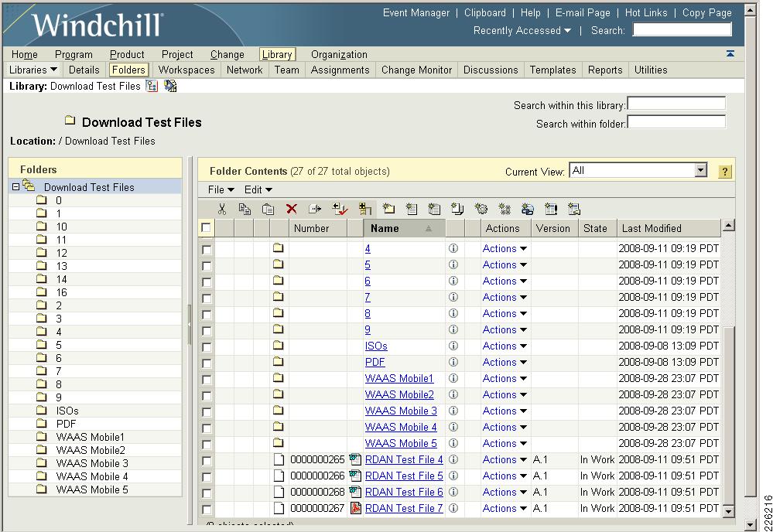Switch to the Organization tab

click(339, 54)
